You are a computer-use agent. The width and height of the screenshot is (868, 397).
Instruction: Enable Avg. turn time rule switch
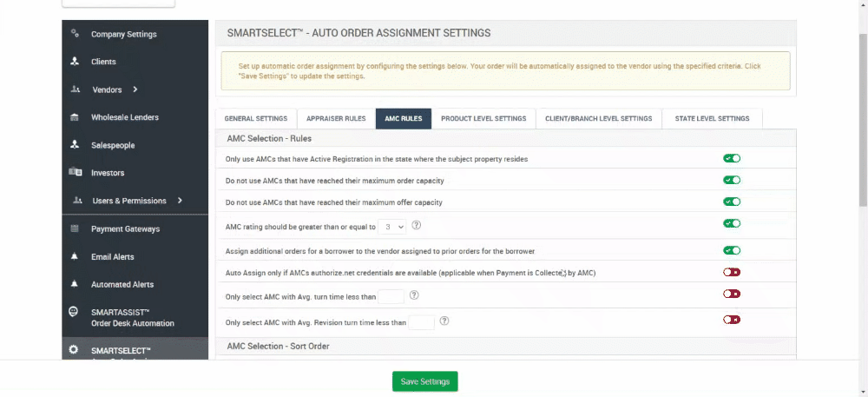tap(731, 294)
